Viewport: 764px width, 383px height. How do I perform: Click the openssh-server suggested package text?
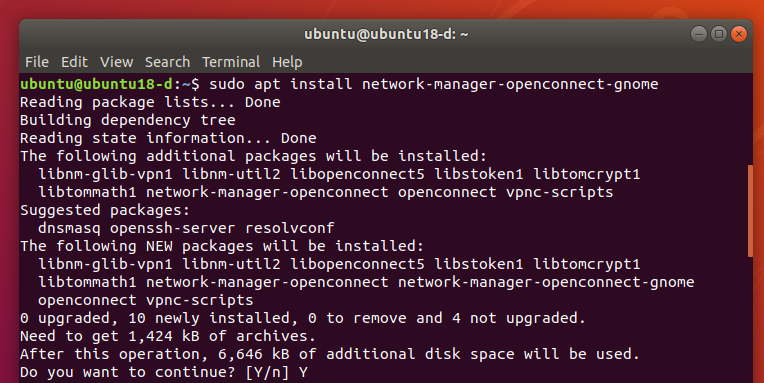[x=172, y=228]
